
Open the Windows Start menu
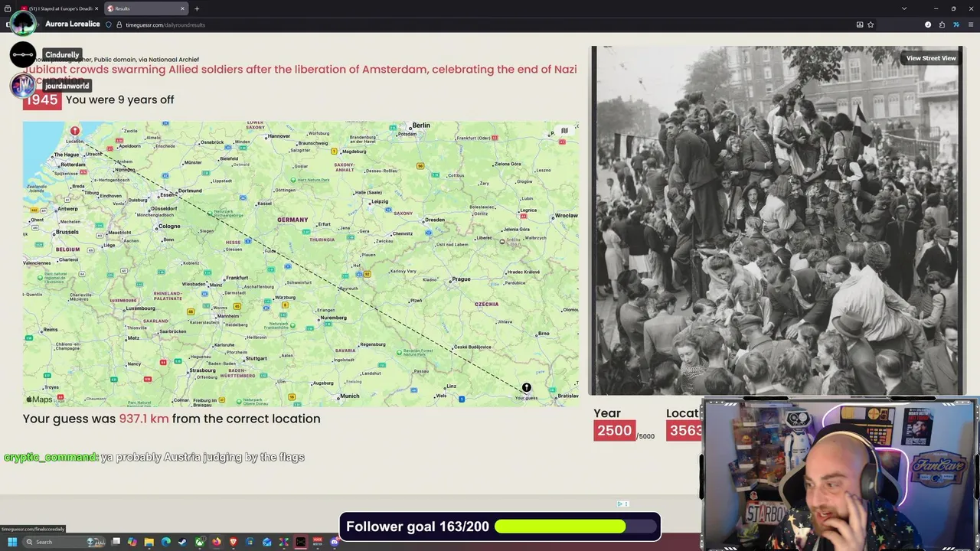pos(12,542)
